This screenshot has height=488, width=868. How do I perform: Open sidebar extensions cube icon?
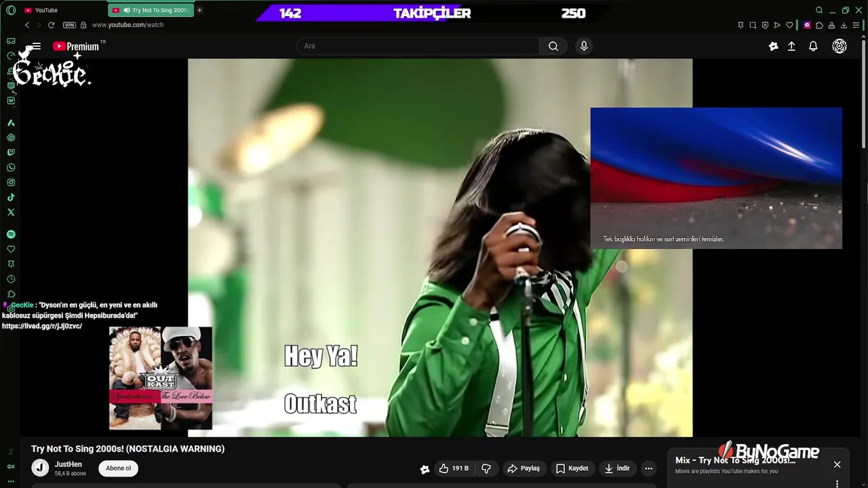pyautogui.click(x=11, y=294)
